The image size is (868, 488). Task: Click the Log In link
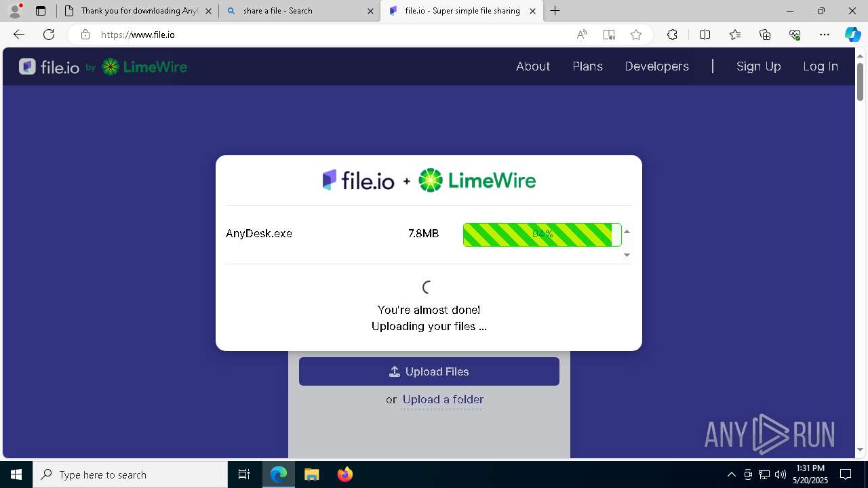point(821,66)
